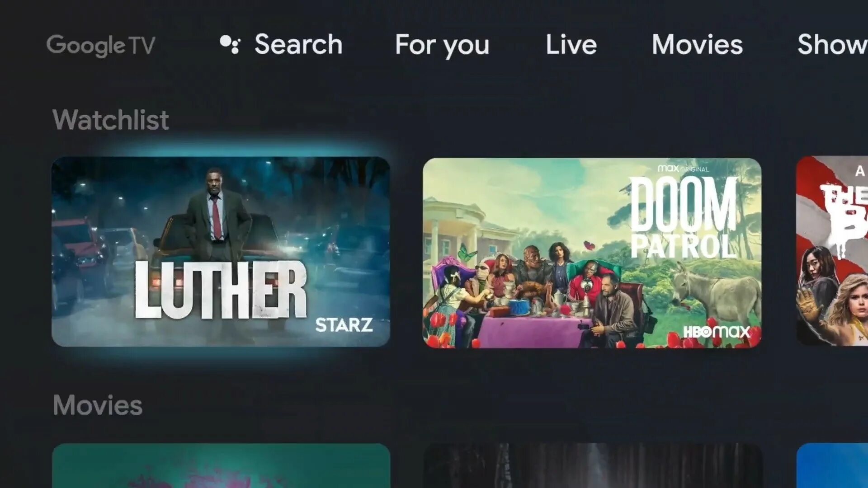Navigate to the Shows tab
Image resolution: width=868 pixels, height=488 pixels.
[833, 45]
